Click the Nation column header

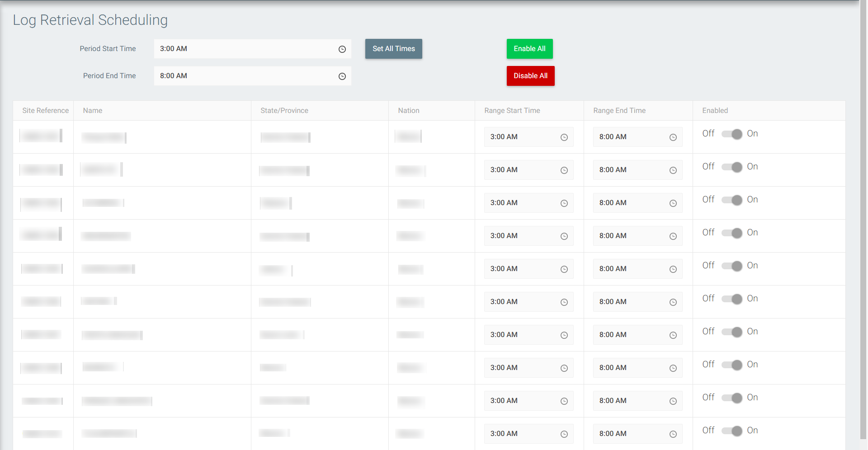pyautogui.click(x=408, y=111)
